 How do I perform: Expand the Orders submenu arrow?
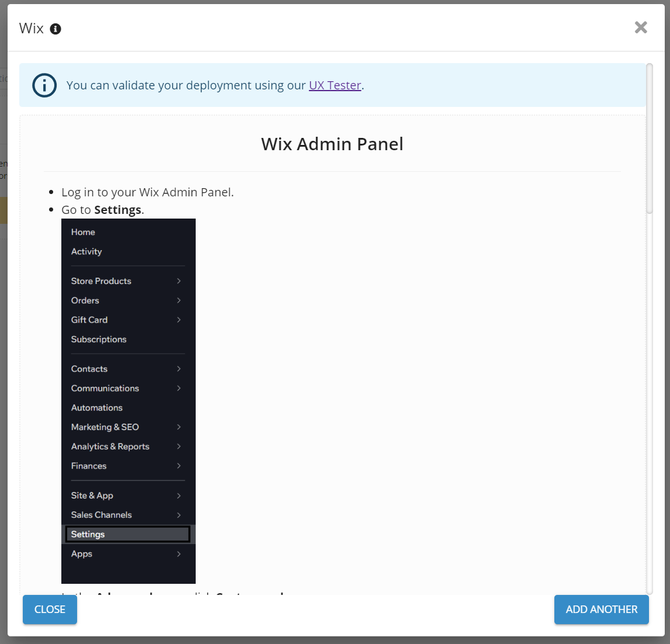tap(179, 300)
